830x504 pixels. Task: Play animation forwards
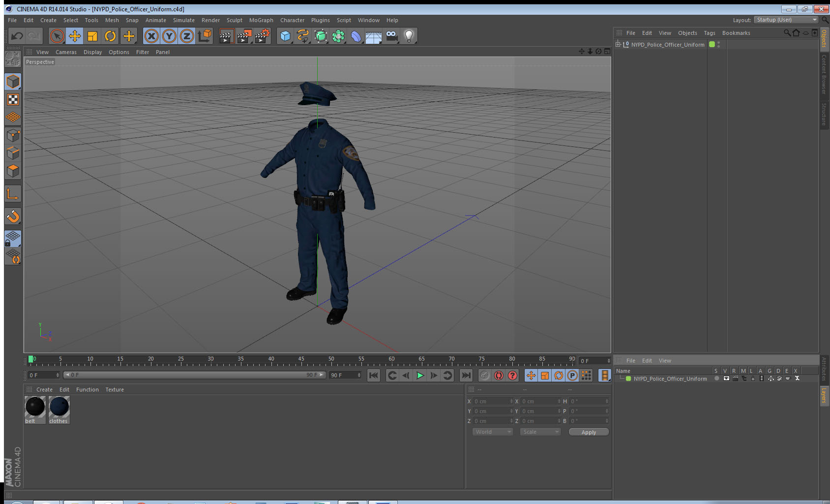[x=420, y=375]
